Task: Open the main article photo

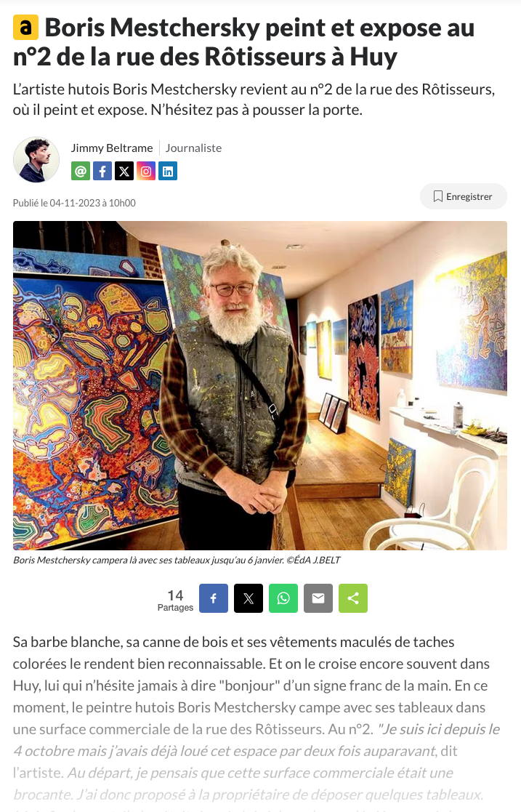Action: (260, 385)
